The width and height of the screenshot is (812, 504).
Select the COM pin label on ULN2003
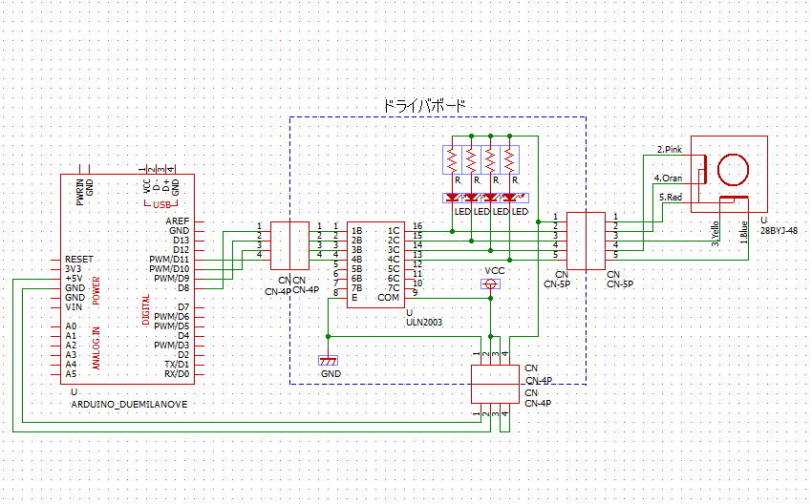pyautogui.click(x=388, y=297)
